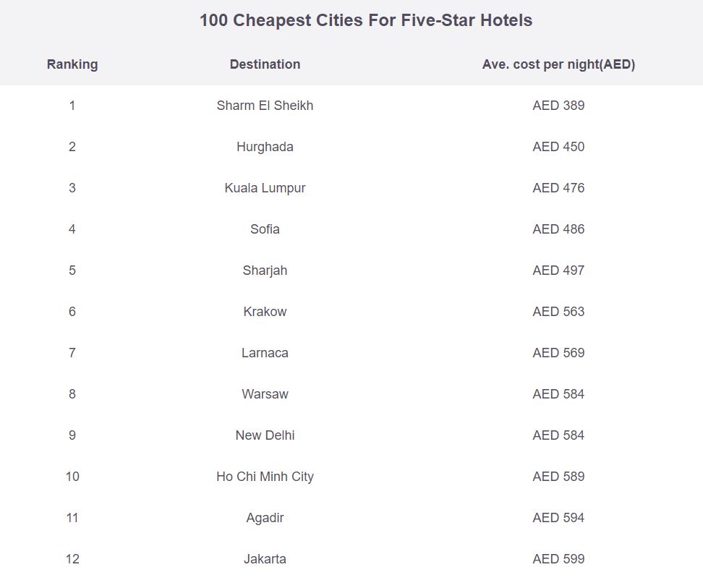Click the Krakow destination entry
The width and height of the screenshot is (703, 588).
coord(265,312)
